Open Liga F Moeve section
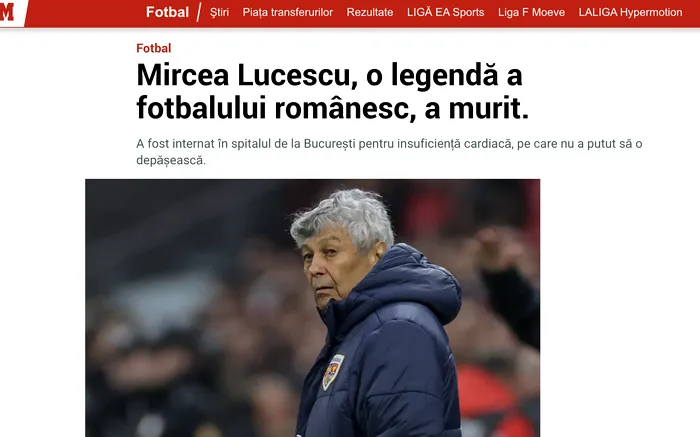The height and width of the screenshot is (437, 700). pyautogui.click(x=531, y=12)
